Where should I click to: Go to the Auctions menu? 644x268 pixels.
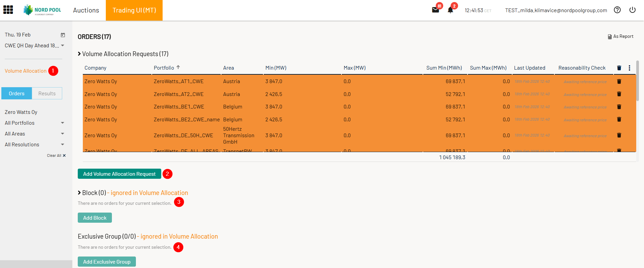click(x=86, y=10)
